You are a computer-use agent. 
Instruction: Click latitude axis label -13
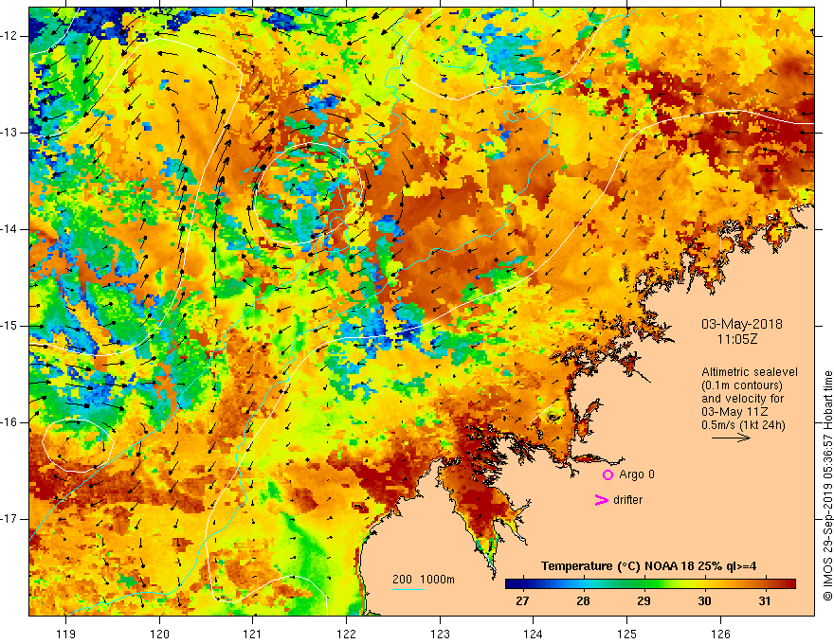(x=10, y=133)
